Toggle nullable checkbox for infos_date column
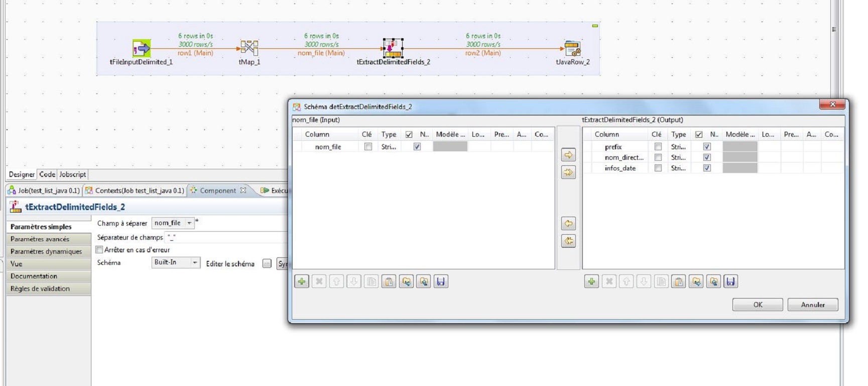 [707, 168]
